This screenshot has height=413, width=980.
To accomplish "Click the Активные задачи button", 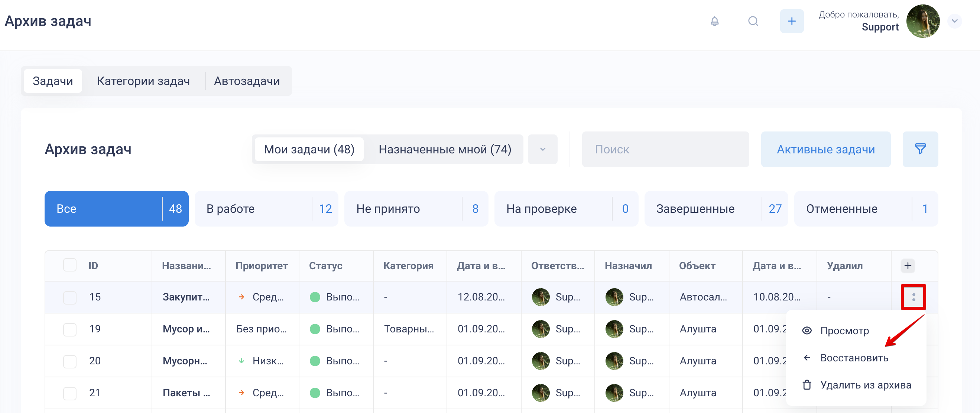I will [x=825, y=149].
